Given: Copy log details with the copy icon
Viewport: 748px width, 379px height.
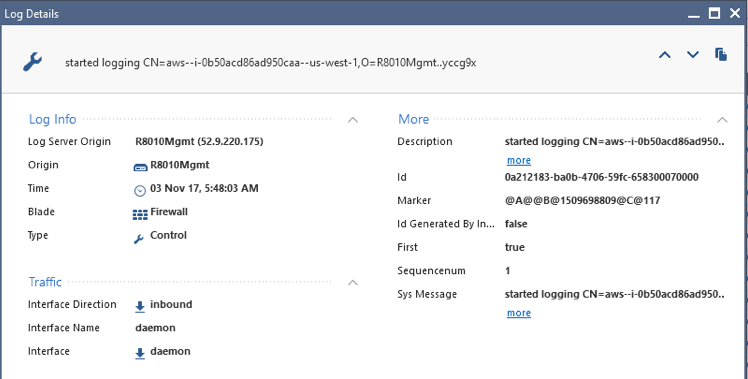Looking at the screenshot, I should click(x=721, y=54).
